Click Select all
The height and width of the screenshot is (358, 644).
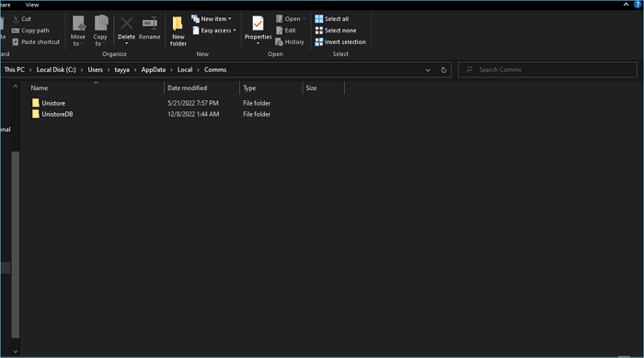[332, 19]
